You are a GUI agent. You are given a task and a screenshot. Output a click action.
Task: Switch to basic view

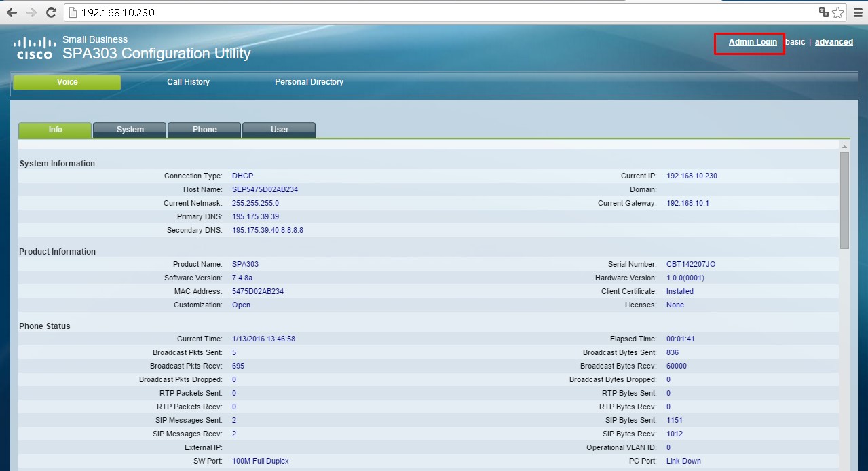pos(795,42)
